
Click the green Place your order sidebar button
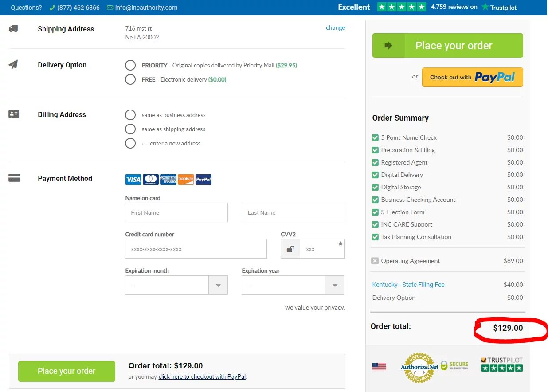tap(447, 46)
